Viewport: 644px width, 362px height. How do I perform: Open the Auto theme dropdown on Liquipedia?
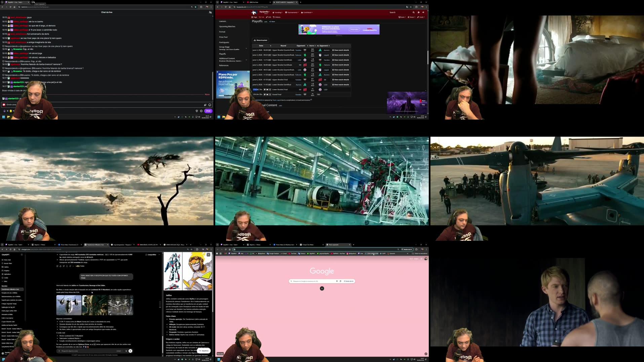[402, 17]
